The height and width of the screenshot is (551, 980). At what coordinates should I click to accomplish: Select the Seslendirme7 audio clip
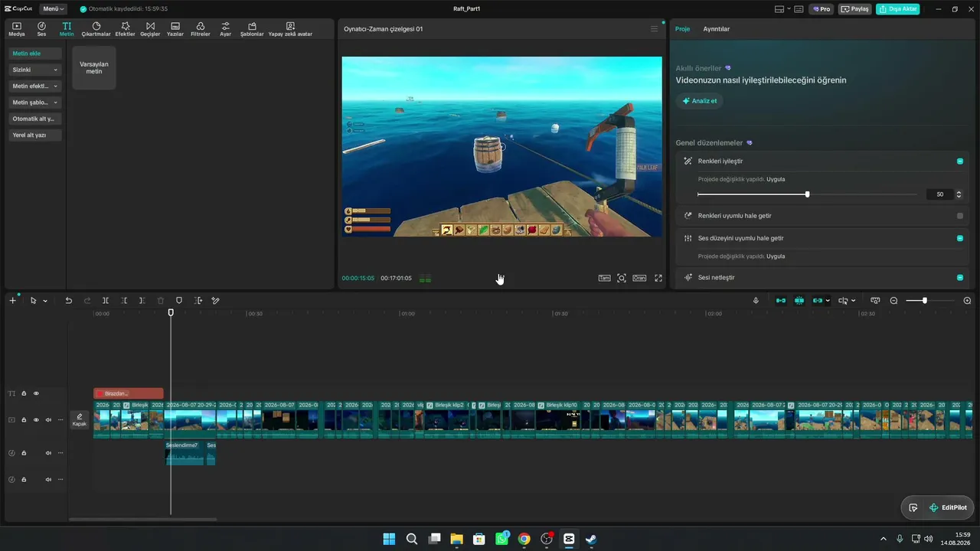click(x=185, y=452)
